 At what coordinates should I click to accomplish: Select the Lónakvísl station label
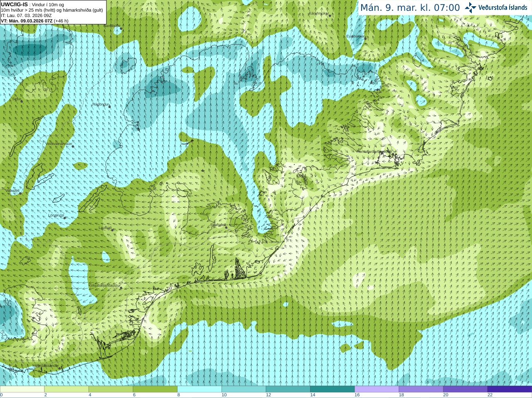(x=56, y=215)
